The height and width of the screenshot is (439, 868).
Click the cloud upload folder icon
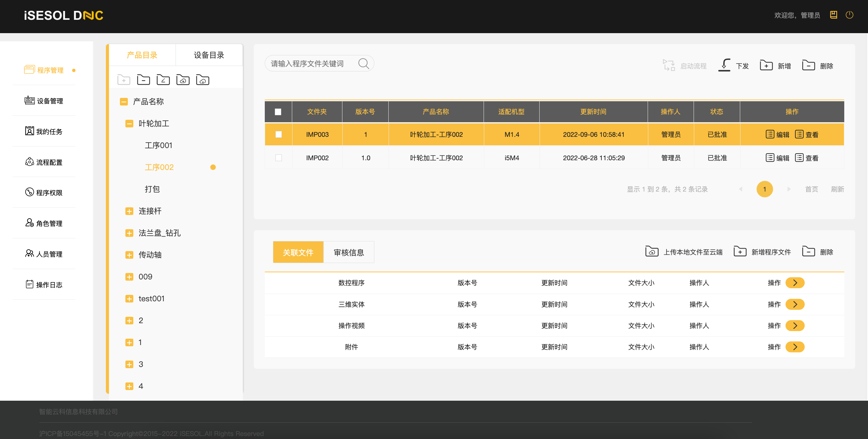click(x=183, y=80)
